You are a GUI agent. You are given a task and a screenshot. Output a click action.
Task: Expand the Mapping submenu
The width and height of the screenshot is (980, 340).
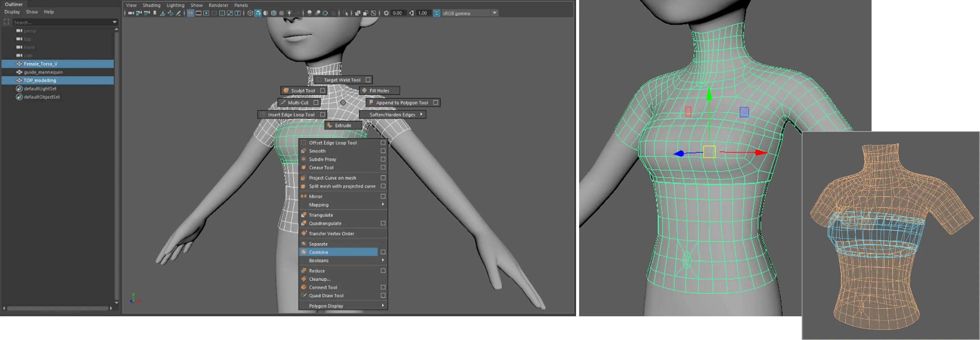343,205
